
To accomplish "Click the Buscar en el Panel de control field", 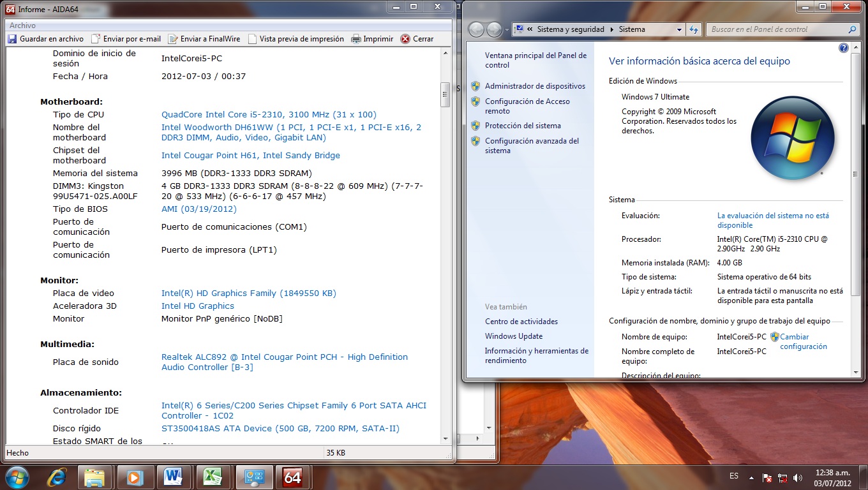I will [777, 29].
